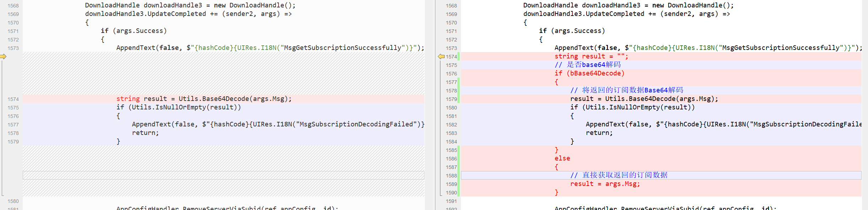Click the 'result = args.Msg;' added line

click(605, 184)
